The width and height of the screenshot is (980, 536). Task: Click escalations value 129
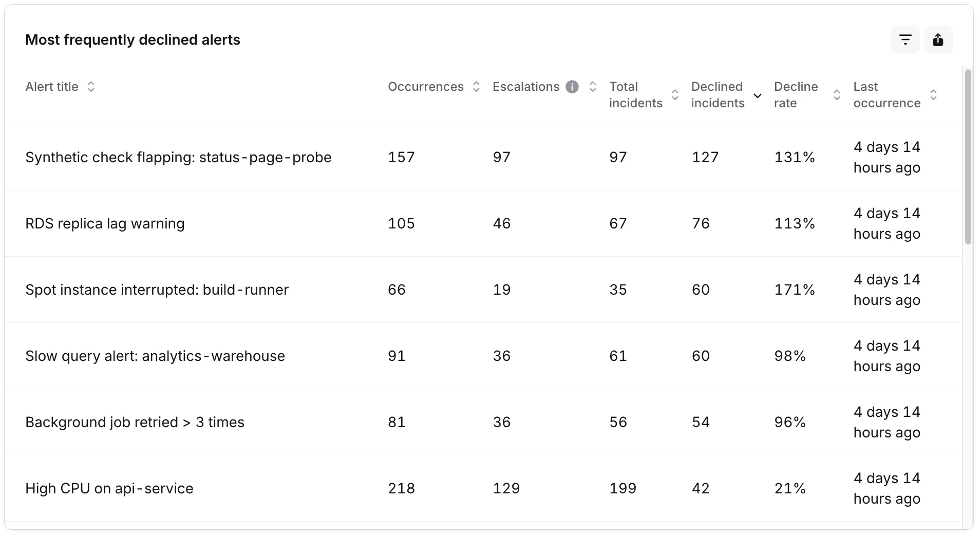506,488
